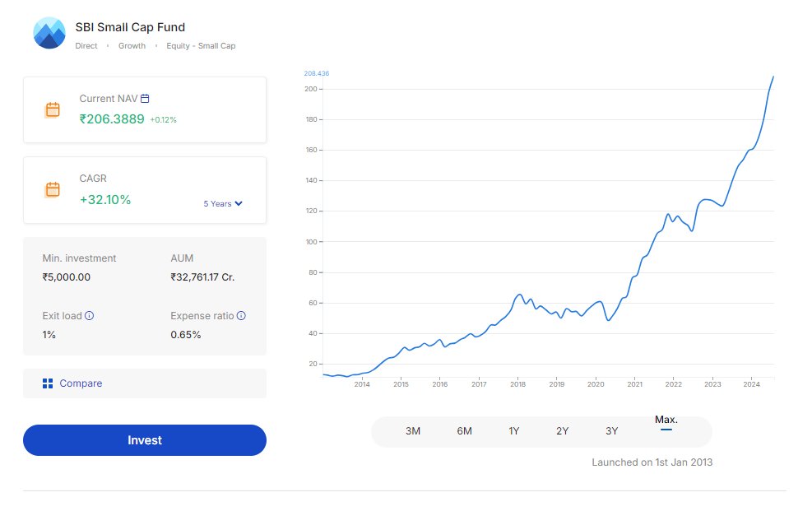Click the orange calendar icon in the NAV card
This screenshot has width=812, height=511.
[53, 109]
